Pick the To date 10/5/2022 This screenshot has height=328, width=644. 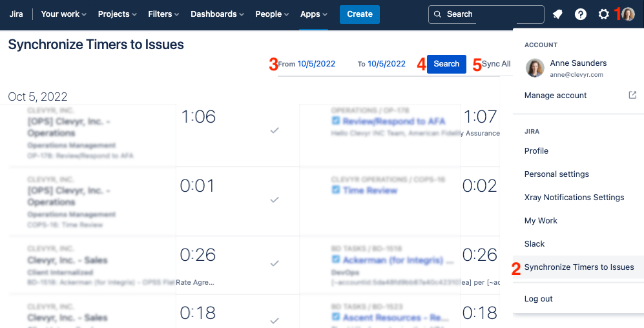point(386,64)
